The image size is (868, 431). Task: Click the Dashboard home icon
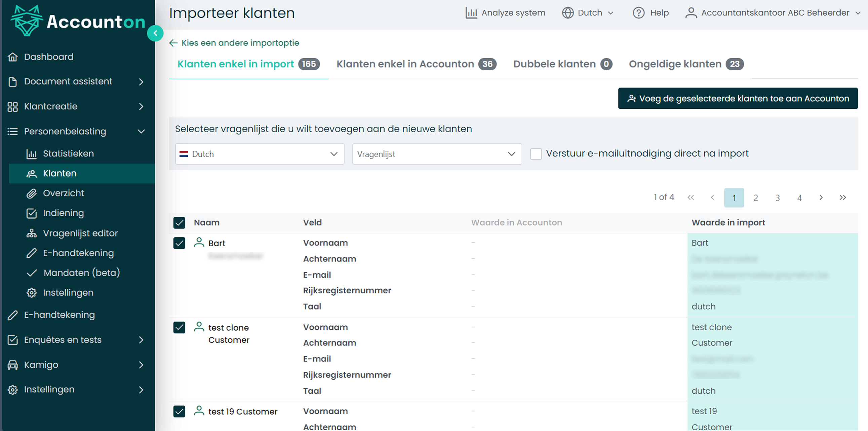[13, 57]
